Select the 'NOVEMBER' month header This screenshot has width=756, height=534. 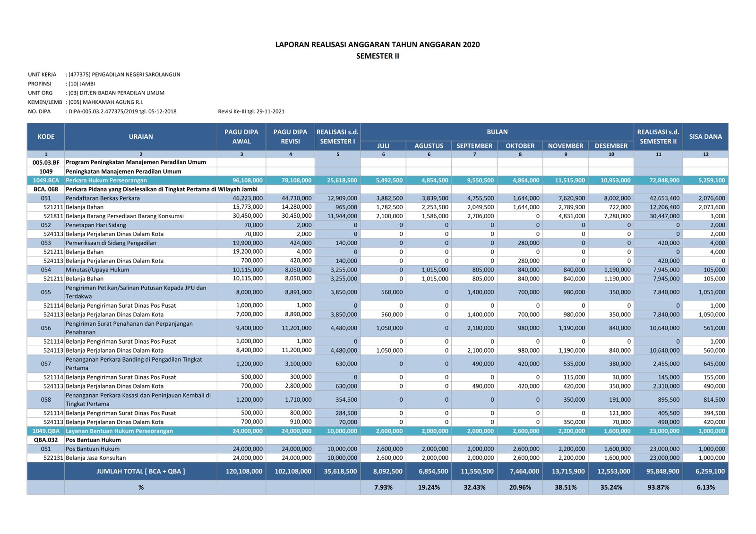tap(566, 146)
